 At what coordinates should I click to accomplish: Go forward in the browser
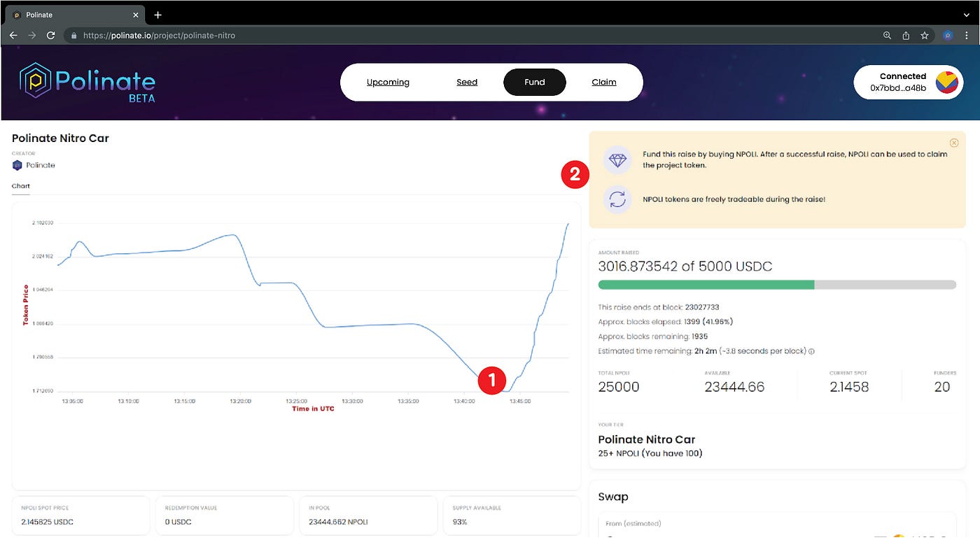point(31,35)
